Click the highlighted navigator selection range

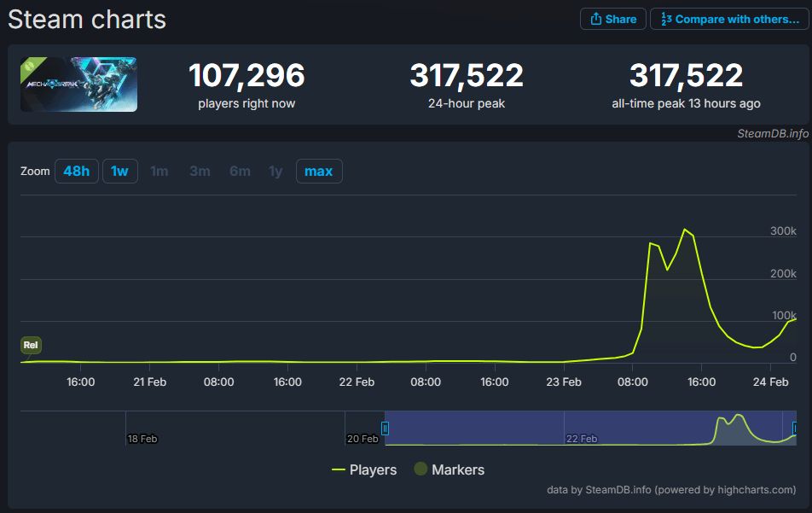590,428
